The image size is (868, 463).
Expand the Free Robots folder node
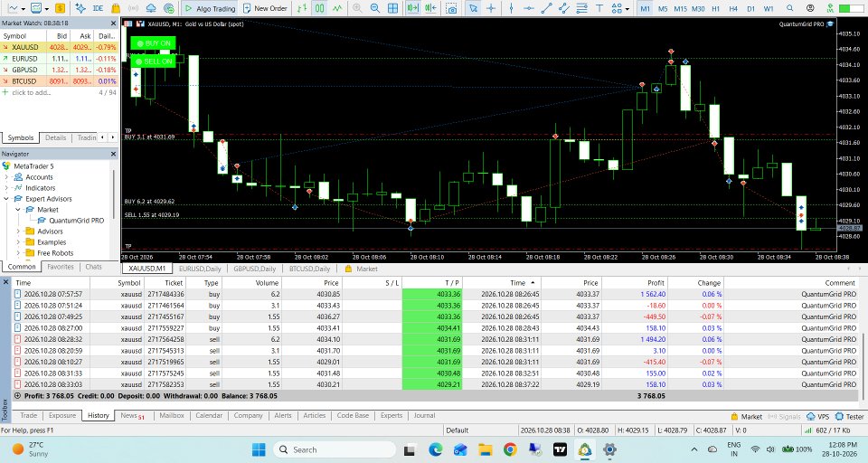tap(18, 253)
